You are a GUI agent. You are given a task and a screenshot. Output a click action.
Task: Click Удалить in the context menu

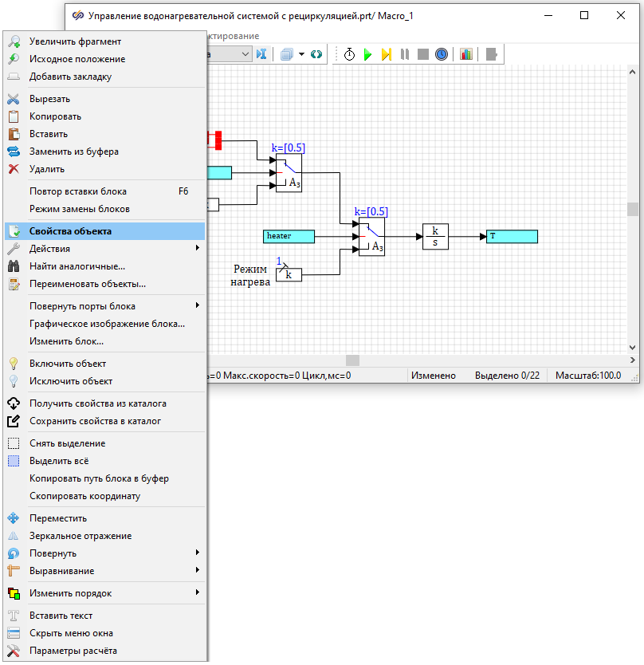click(x=47, y=169)
